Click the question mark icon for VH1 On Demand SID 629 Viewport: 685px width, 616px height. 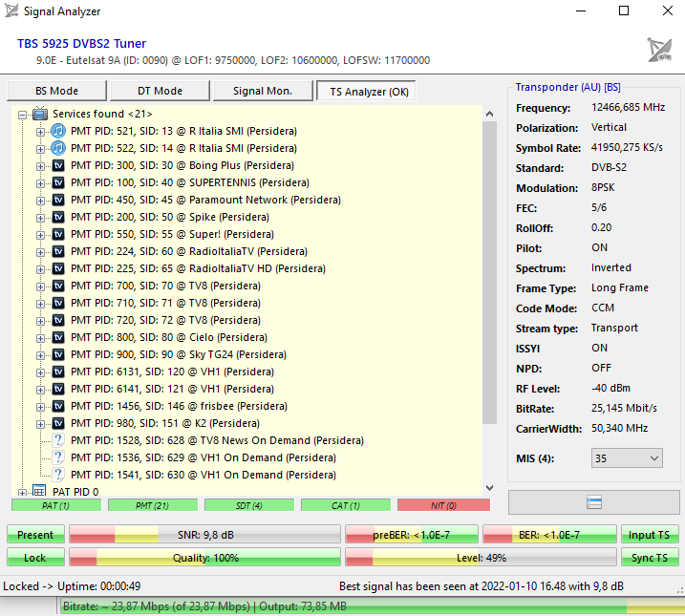[58, 457]
